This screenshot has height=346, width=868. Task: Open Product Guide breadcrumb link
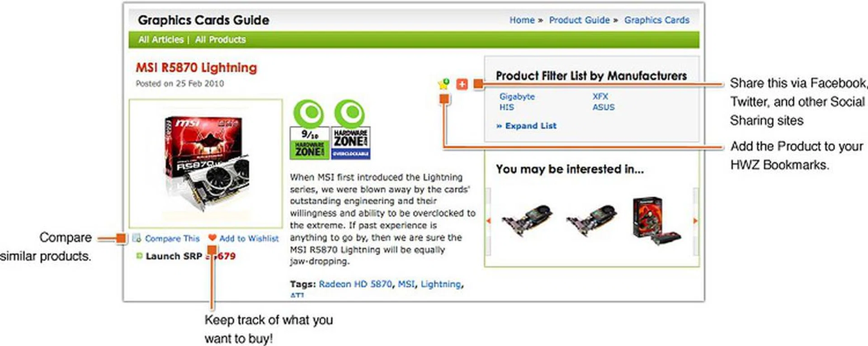click(579, 20)
